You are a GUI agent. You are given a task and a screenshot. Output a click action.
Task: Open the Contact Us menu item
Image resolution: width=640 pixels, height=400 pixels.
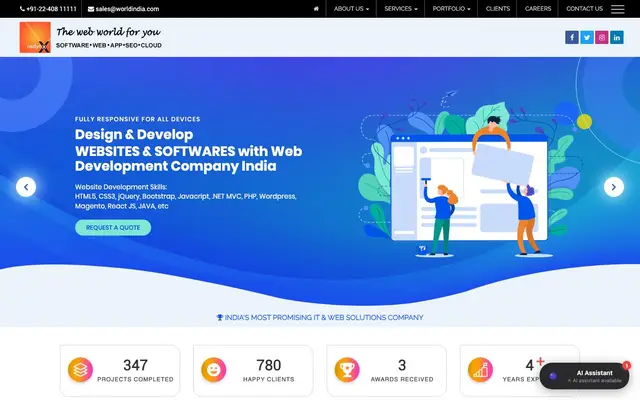pos(584,9)
